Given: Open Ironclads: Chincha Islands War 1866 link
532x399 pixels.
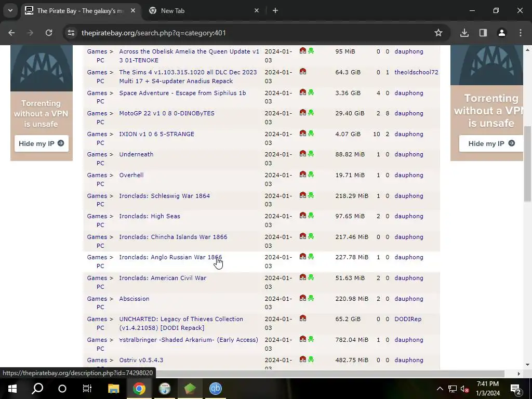Looking at the screenshot, I should (x=173, y=237).
